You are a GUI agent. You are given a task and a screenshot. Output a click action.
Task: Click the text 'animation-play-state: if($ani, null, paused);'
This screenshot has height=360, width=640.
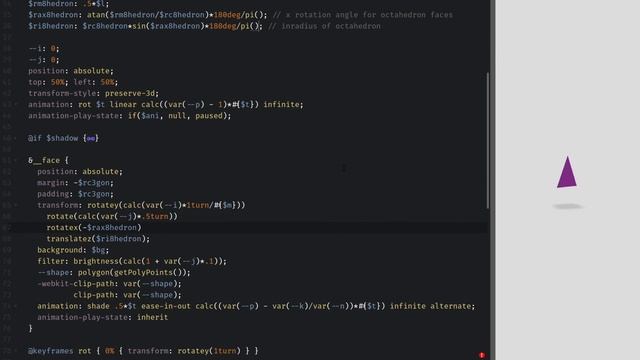pyautogui.click(x=129, y=116)
